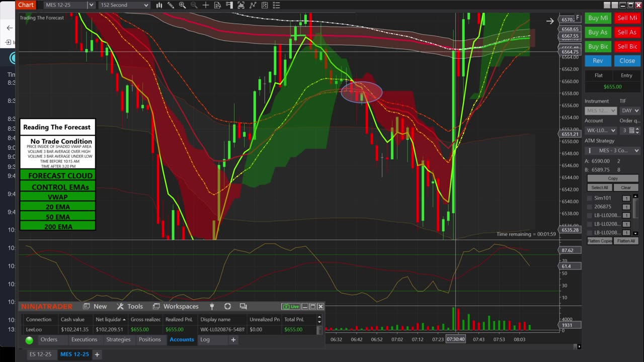This screenshot has height=362, width=644.
Task: Click the blue Close position button
Action: coord(627,60)
